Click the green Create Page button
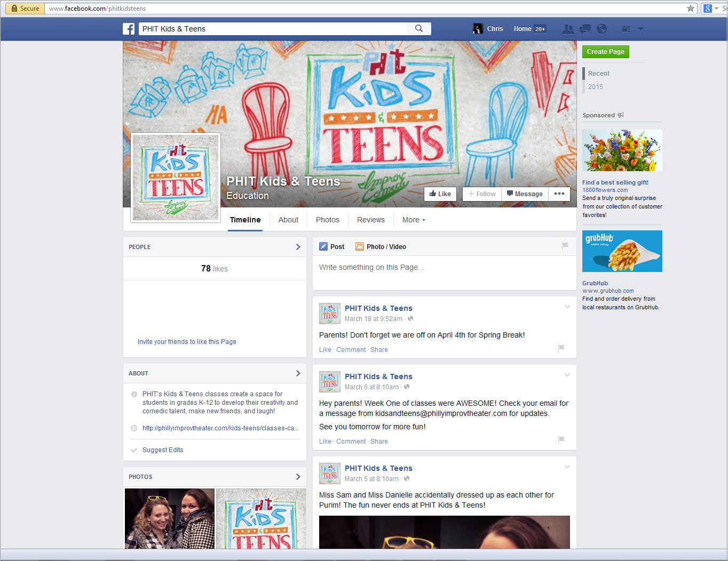Viewport: 728px width, 561px height. (606, 52)
